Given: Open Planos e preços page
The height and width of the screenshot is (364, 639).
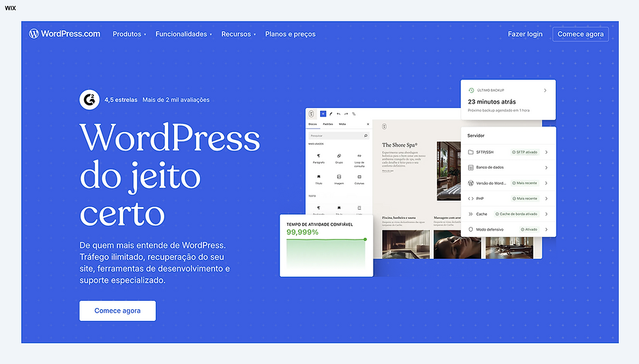Looking at the screenshot, I should pos(290,35).
